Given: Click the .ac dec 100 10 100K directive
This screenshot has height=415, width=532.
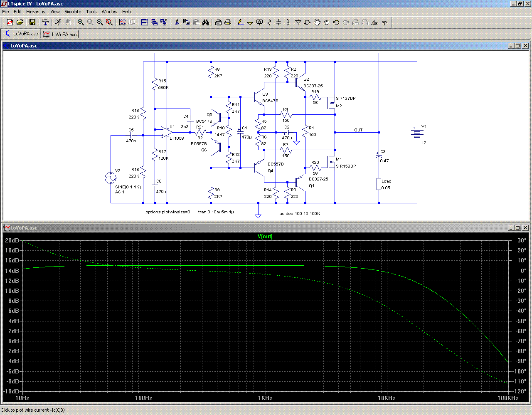Looking at the screenshot, I should pyautogui.click(x=299, y=213).
